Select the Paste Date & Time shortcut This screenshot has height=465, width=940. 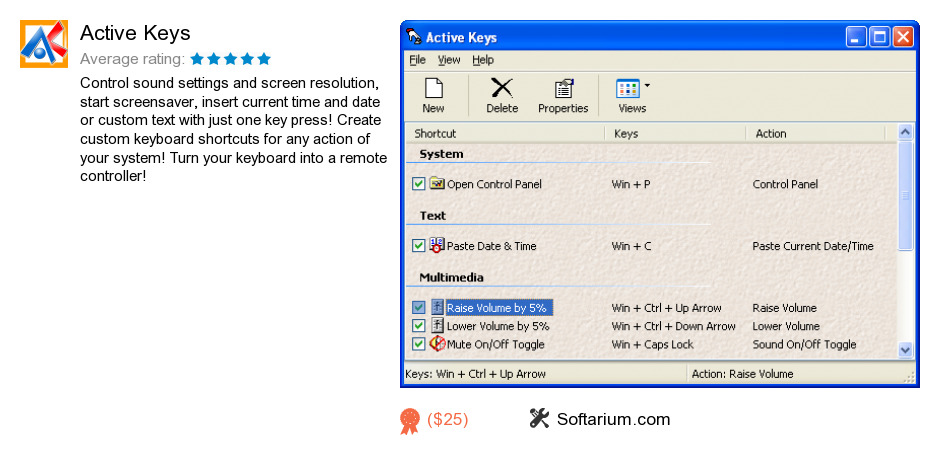(x=492, y=246)
